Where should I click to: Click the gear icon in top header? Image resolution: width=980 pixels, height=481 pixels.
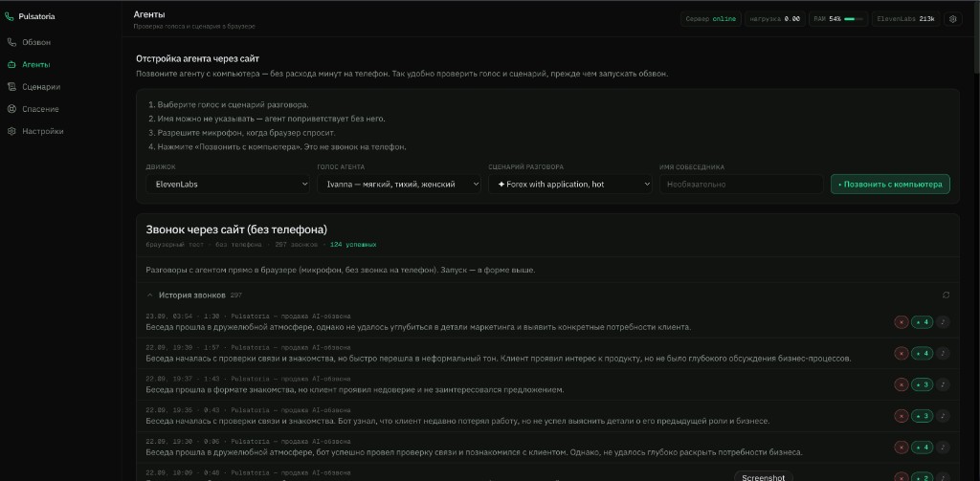[x=952, y=19]
